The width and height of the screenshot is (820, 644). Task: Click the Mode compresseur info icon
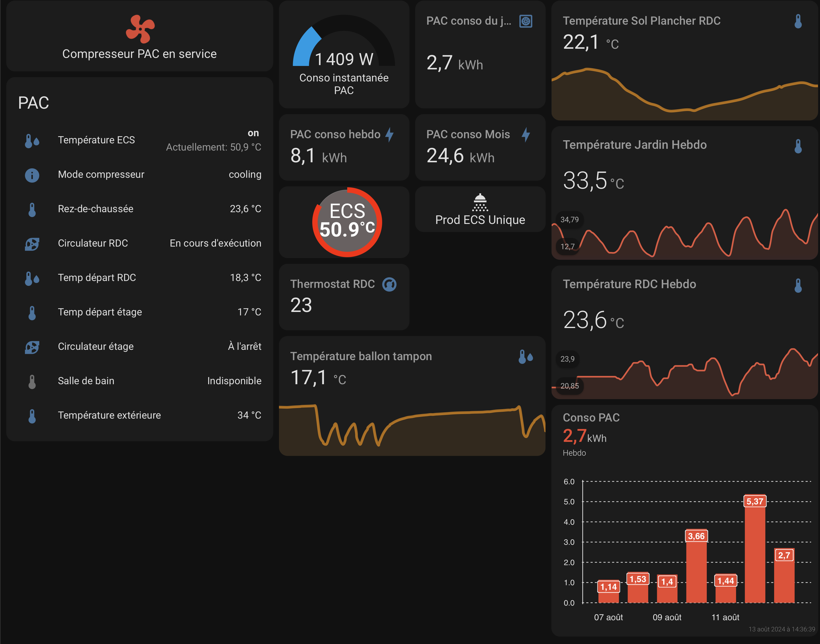[x=32, y=175]
